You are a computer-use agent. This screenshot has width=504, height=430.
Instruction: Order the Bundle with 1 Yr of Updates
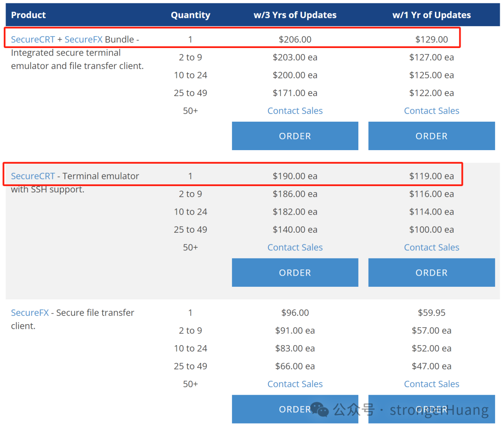pyautogui.click(x=432, y=136)
